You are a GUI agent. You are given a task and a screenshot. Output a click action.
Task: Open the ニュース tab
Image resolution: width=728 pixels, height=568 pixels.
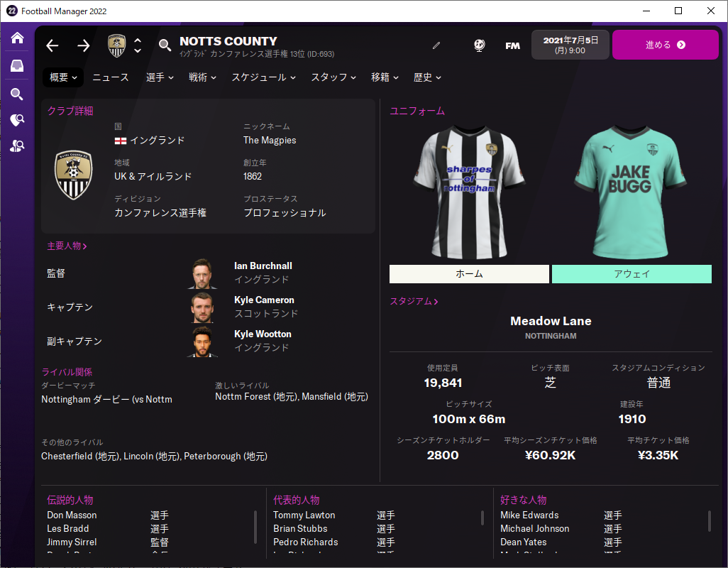click(x=111, y=77)
